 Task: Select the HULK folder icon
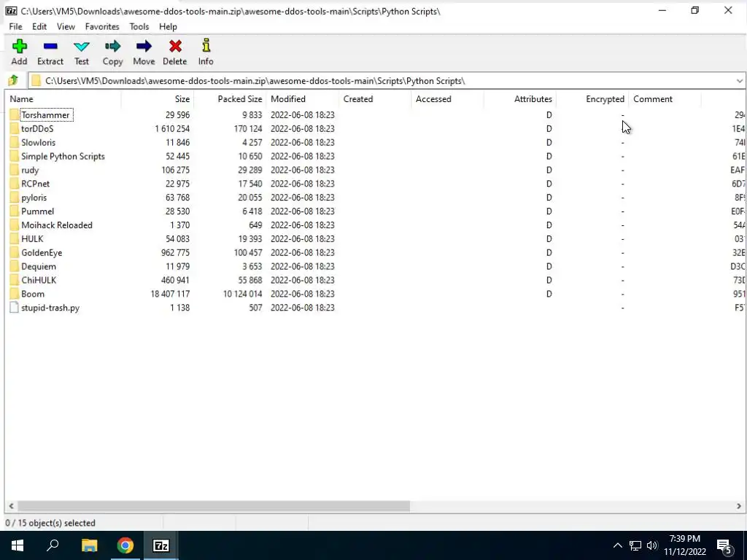15,239
